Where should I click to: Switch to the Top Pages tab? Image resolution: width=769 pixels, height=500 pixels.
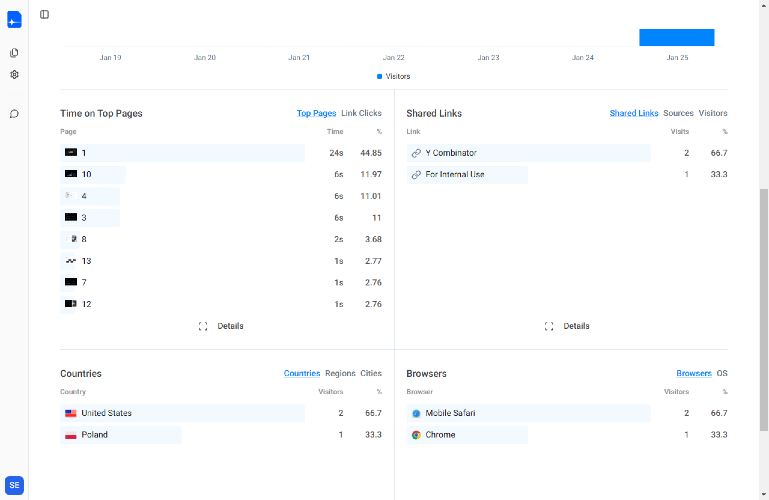click(x=316, y=113)
